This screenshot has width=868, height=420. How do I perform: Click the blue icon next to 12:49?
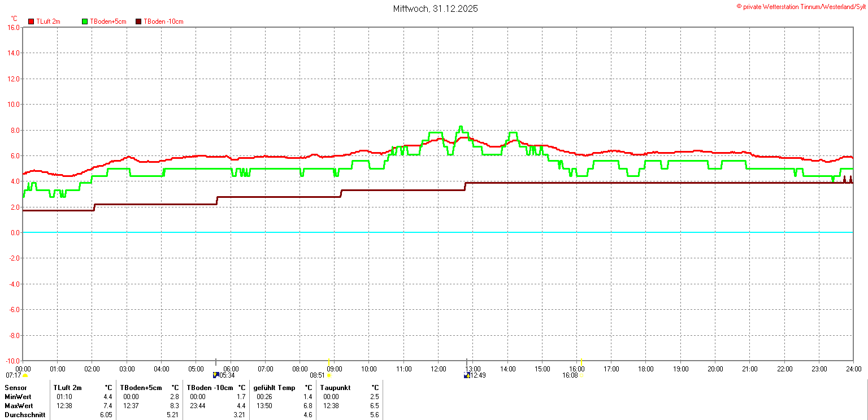point(466,375)
